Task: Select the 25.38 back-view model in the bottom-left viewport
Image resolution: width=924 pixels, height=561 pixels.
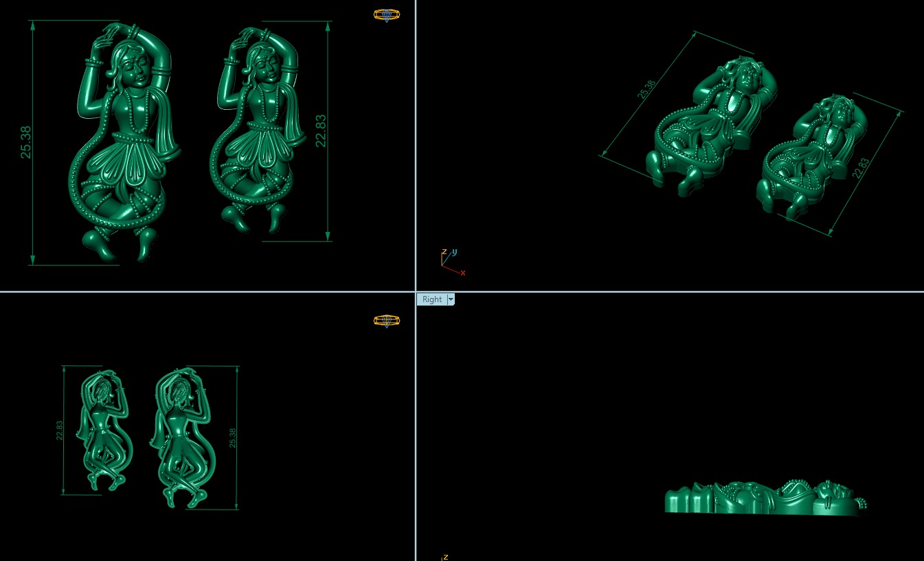Action: (183, 437)
